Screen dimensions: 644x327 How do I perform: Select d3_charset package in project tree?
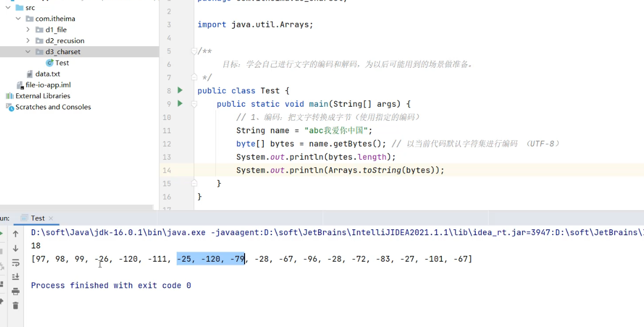point(63,51)
